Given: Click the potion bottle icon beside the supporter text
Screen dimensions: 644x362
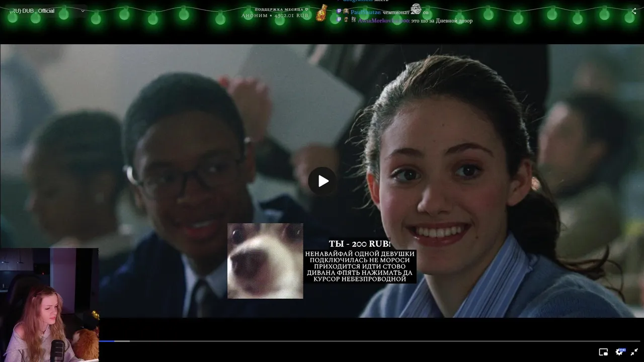Looking at the screenshot, I should pyautogui.click(x=321, y=13).
